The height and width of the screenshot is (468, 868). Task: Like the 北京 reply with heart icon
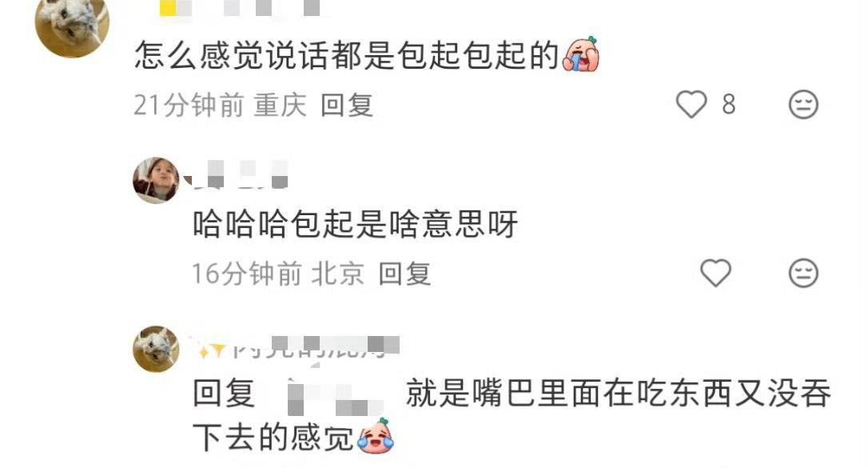pyautogui.click(x=716, y=273)
